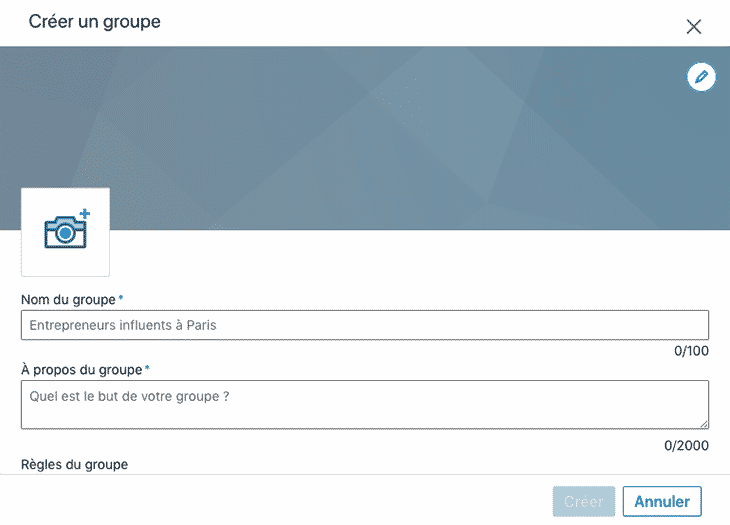The height and width of the screenshot is (525, 730).
Task: Click the "À propos du groupe" label
Action: (81, 370)
